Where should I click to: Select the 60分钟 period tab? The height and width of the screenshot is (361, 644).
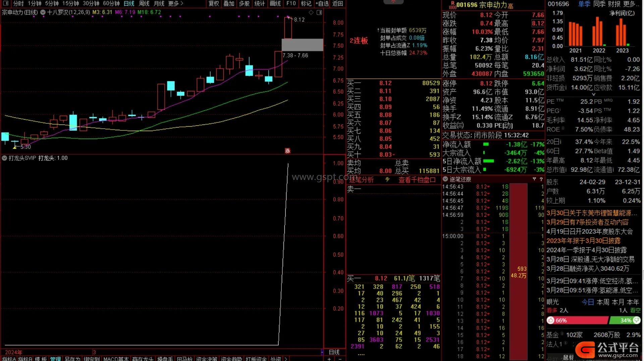111,3
